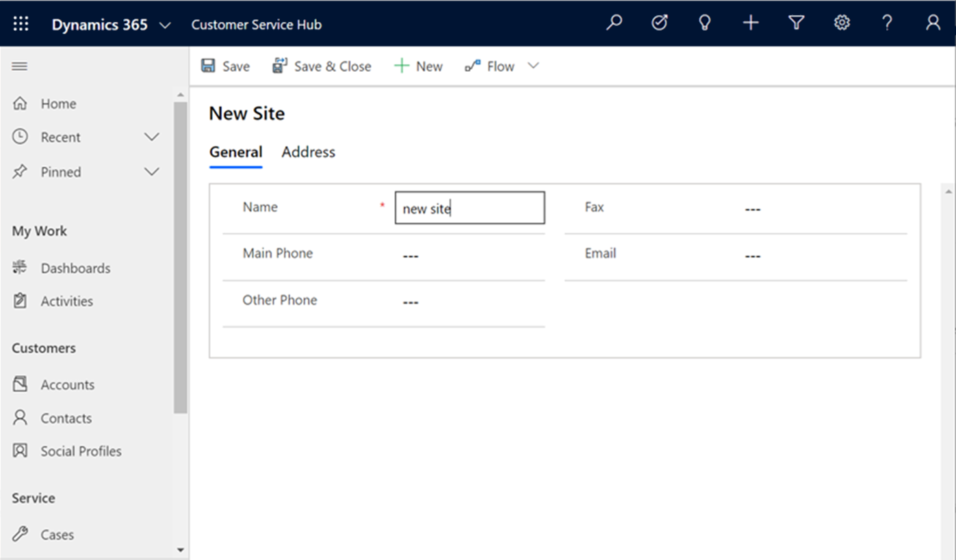This screenshot has width=956, height=560.
Task: Open the Dynamics 365 app launcher waffle
Action: point(21,23)
